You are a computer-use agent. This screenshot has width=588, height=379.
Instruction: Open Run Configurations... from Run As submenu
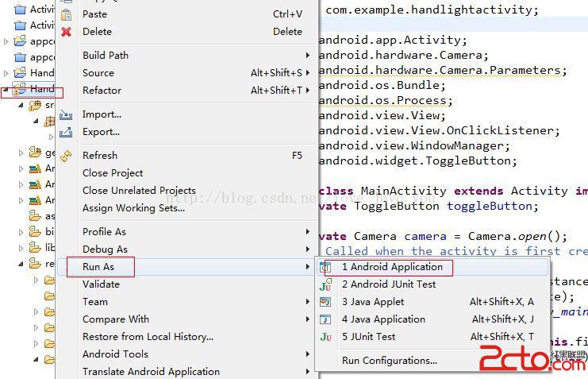[x=389, y=361]
